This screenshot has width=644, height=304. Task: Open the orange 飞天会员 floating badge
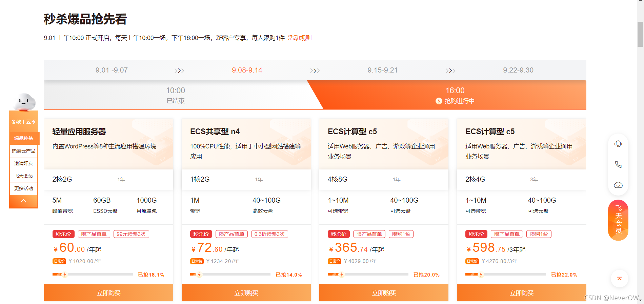[x=618, y=220]
